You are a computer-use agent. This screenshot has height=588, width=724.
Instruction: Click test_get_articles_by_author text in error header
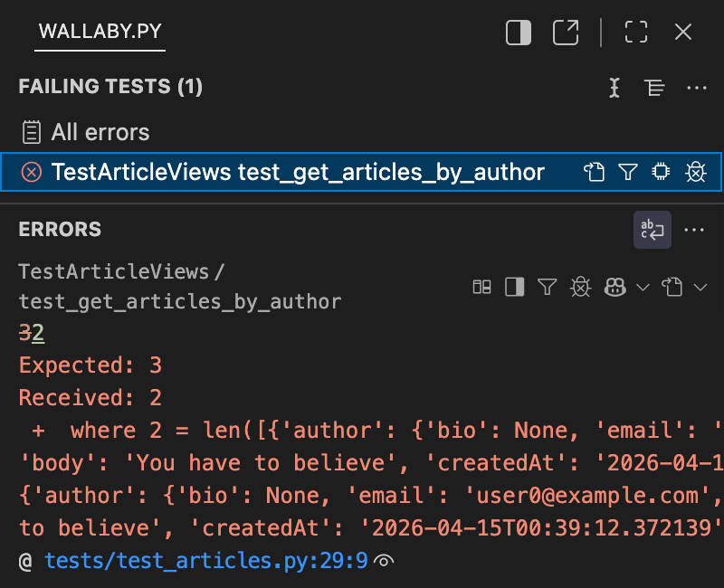click(180, 302)
